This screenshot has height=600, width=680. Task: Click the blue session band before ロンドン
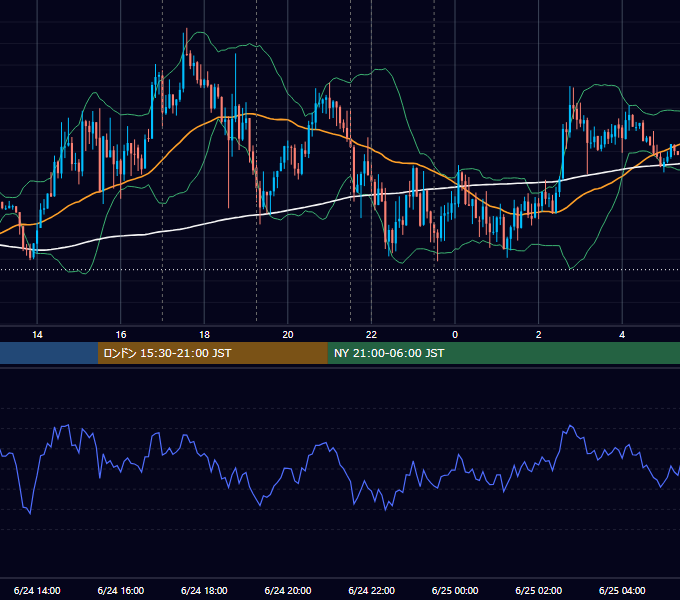(x=49, y=353)
